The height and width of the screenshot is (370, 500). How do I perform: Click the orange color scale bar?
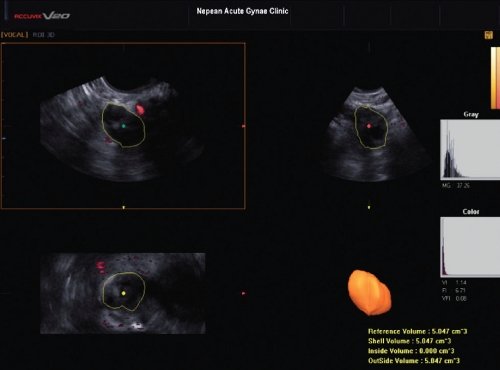(x=495, y=78)
